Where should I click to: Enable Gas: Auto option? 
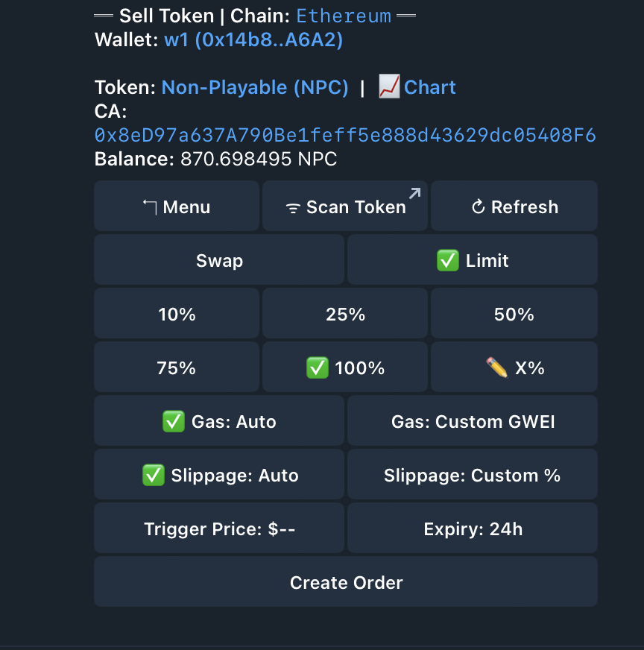[219, 421]
